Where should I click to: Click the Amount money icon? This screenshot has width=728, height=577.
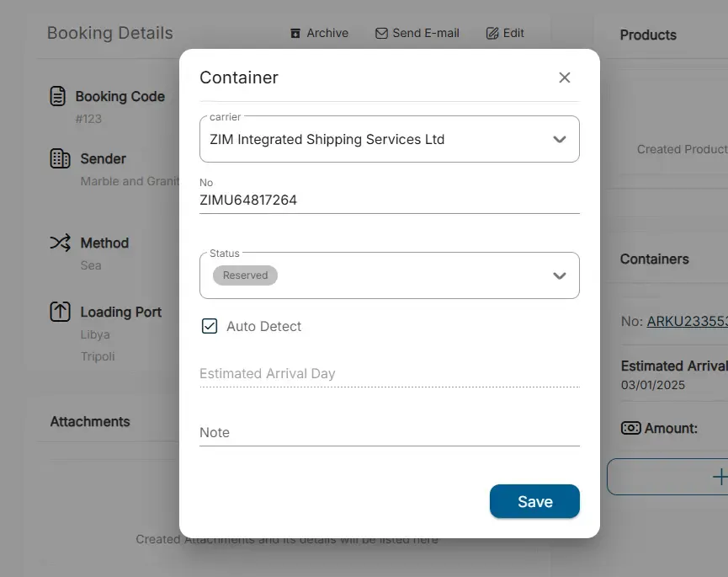pyautogui.click(x=630, y=428)
